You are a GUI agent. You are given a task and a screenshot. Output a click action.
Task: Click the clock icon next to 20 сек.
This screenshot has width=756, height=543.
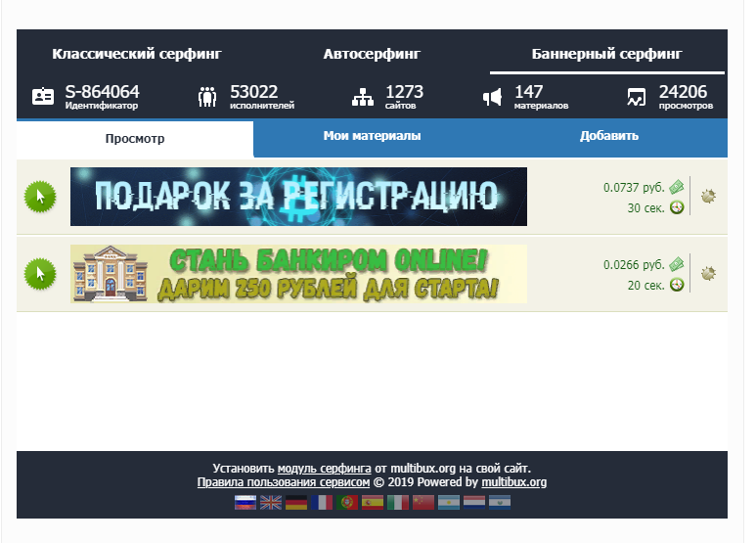(x=677, y=285)
